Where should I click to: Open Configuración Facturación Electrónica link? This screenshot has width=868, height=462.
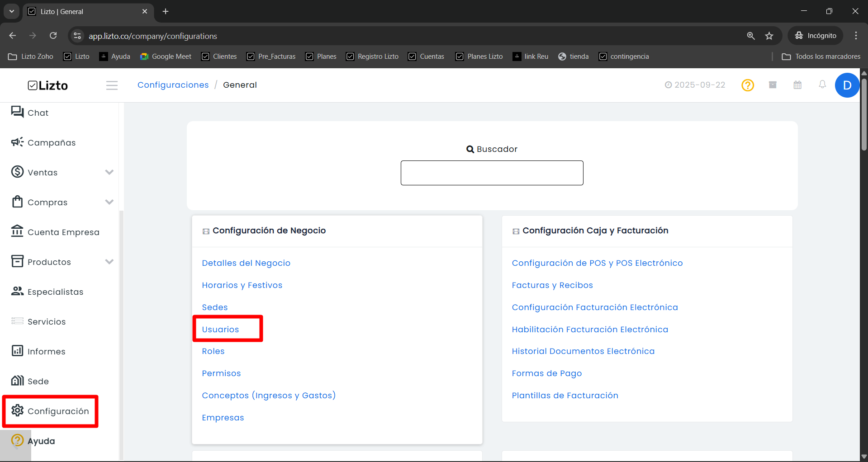tap(595, 307)
